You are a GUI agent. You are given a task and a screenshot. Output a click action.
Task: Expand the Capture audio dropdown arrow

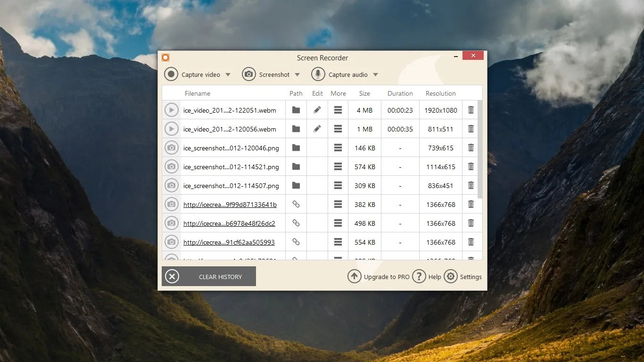[376, 74]
